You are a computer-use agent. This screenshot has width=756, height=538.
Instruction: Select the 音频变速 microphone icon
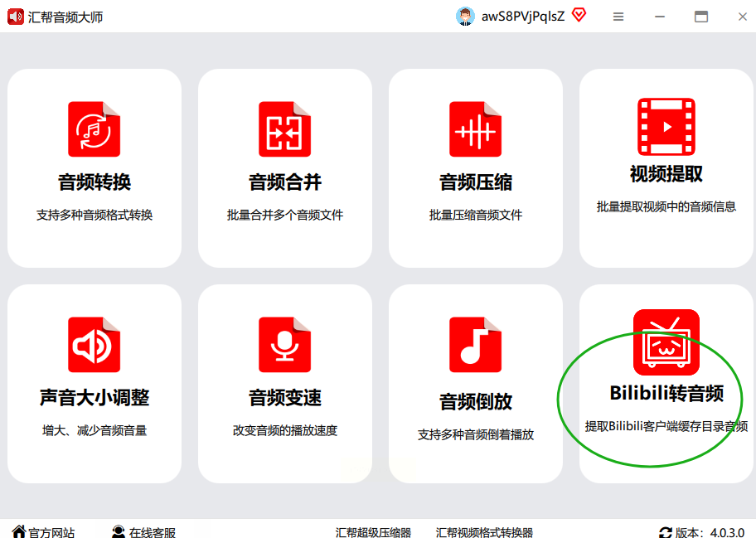pyautogui.click(x=284, y=344)
